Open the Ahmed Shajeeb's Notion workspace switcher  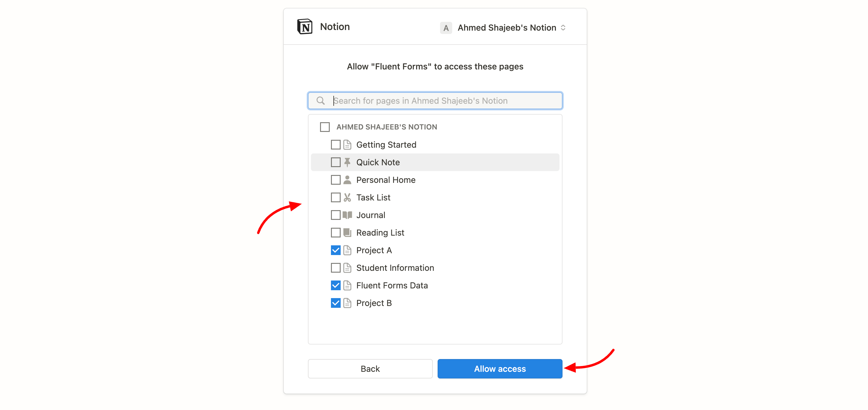tap(506, 28)
